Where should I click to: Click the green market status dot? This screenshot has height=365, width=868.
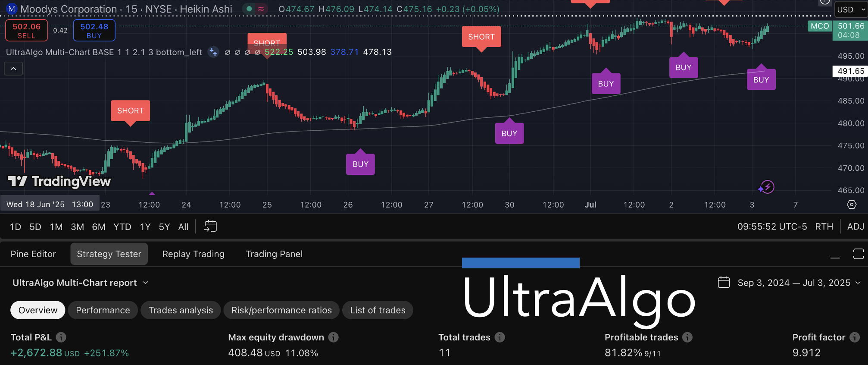point(249,9)
